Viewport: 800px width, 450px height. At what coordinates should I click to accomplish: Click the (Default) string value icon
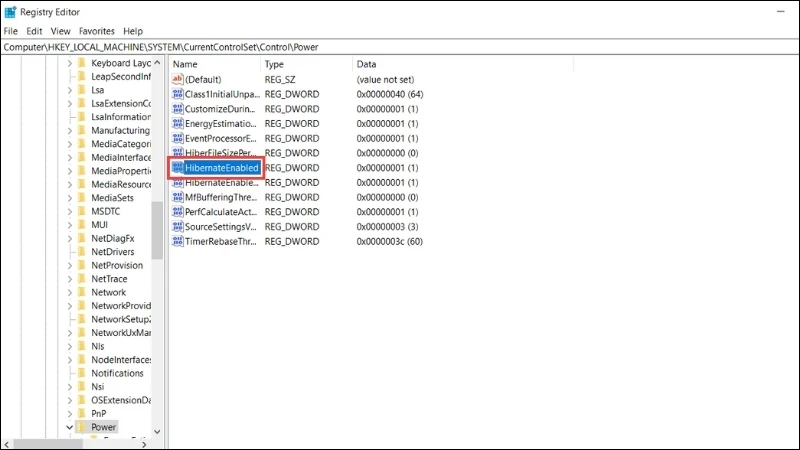click(x=178, y=79)
